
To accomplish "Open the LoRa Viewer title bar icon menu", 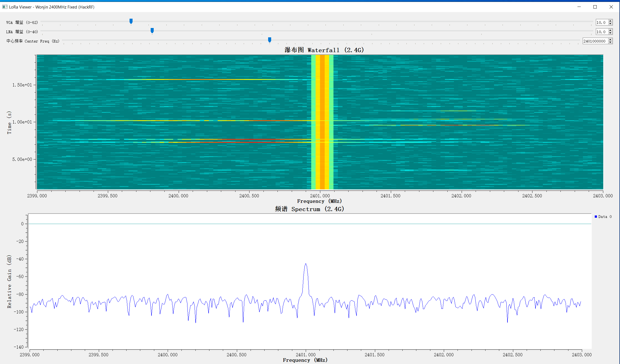I will (x=5, y=7).
